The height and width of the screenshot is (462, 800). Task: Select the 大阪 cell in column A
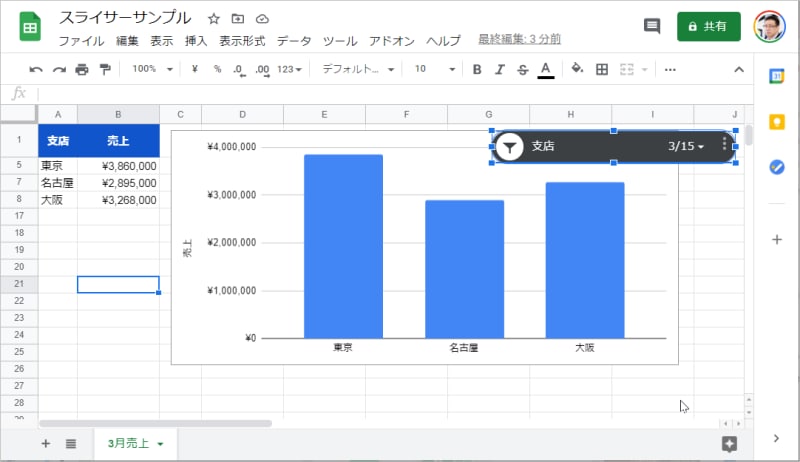click(58, 200)
